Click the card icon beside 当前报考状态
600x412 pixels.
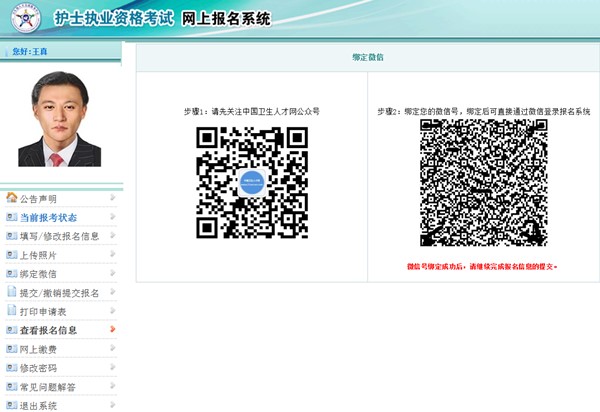point(11,217)
